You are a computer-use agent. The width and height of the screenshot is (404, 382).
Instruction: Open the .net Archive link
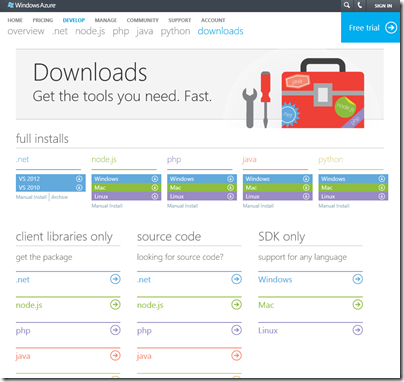[60, 197]
